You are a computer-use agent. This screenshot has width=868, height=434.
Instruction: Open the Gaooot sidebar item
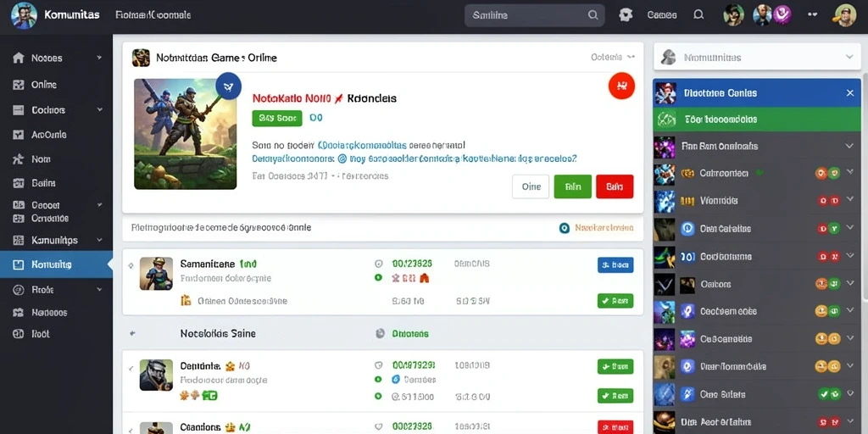tap(46, 205)
